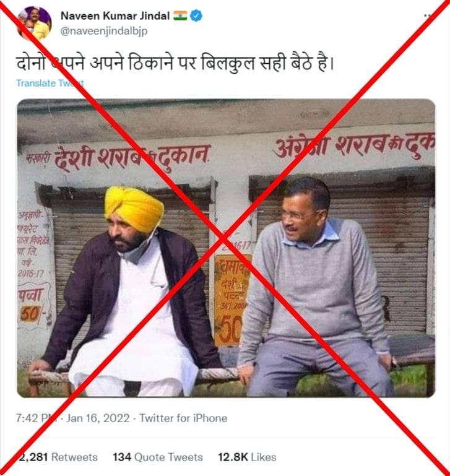Open the 7:42 PM timestamp link
Screen dimensions: 450x476
tap(37, 418)
